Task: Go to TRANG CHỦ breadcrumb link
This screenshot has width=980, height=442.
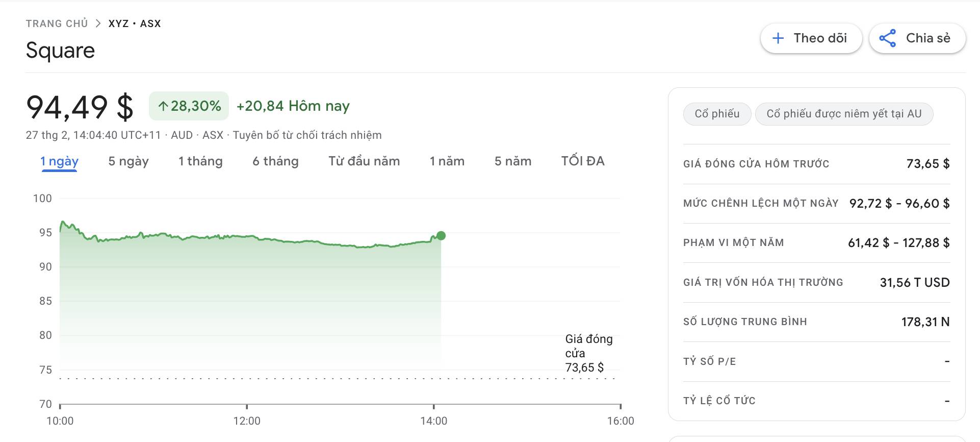Action: (x=57, y=23)
